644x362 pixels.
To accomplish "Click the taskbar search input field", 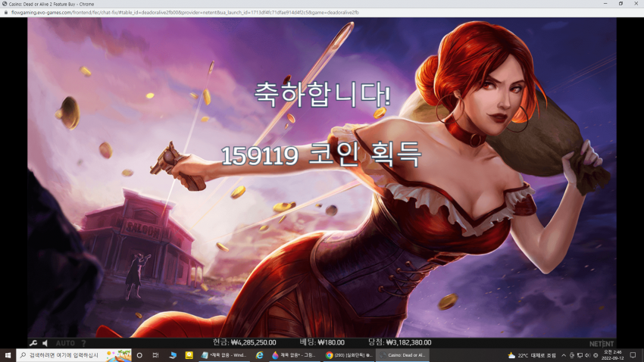I will coord(74,355).
